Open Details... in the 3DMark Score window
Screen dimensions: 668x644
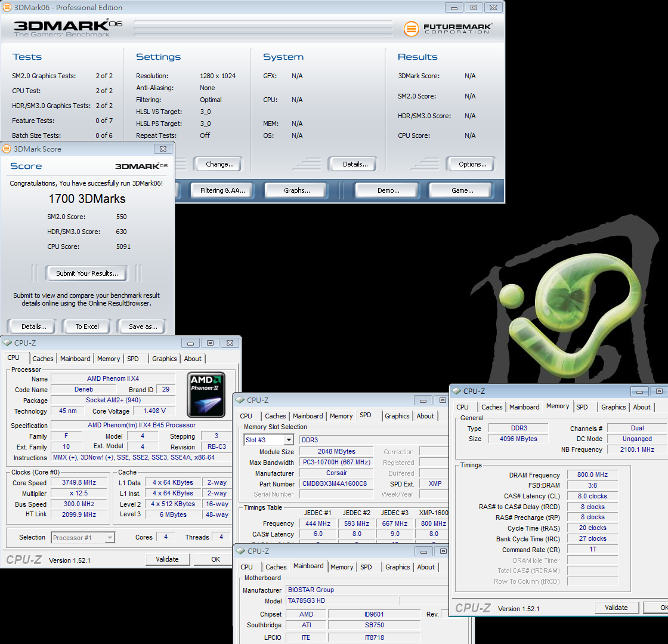33,326
